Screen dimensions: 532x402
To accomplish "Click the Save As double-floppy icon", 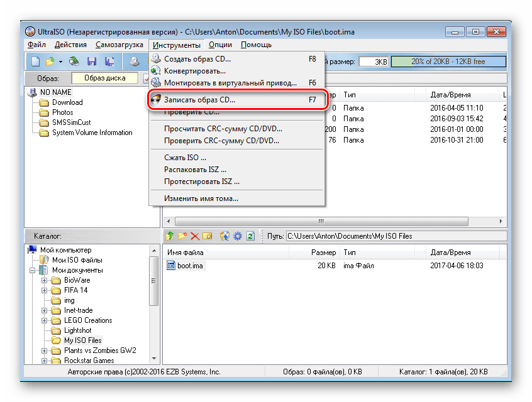I will [x=109, y=62].
